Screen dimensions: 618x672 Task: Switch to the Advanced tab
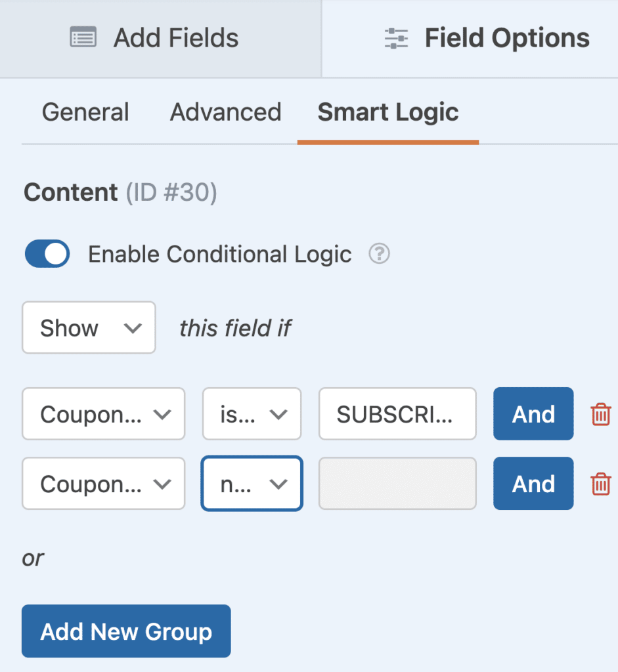click(x=225, y=112)
